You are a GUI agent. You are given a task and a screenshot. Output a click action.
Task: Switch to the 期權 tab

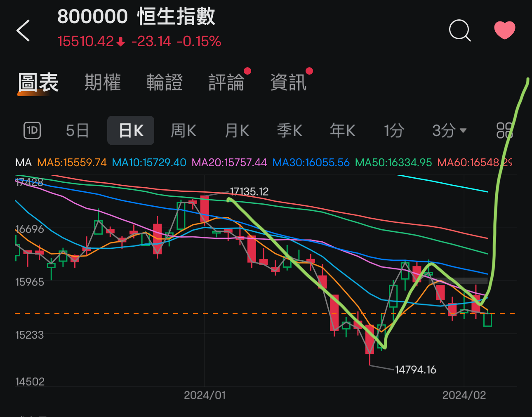103,82
